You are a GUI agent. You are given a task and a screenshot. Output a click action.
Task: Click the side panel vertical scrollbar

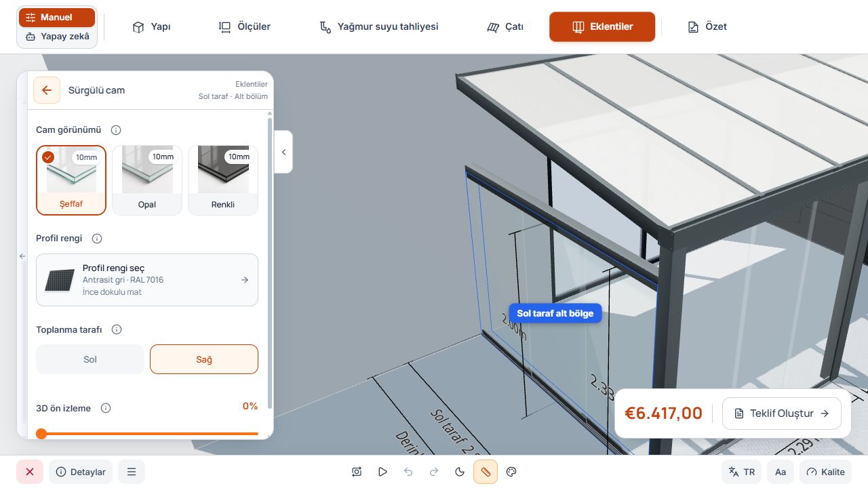click(270, 263)
